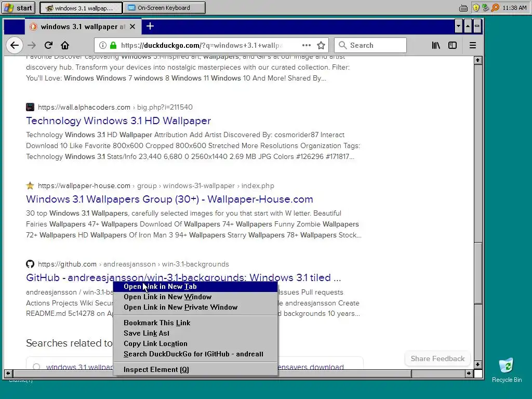Focus the Search box in toolbar
Image resolution: width=532 pixels, height=399 pixels.
(x=370, y=45)
